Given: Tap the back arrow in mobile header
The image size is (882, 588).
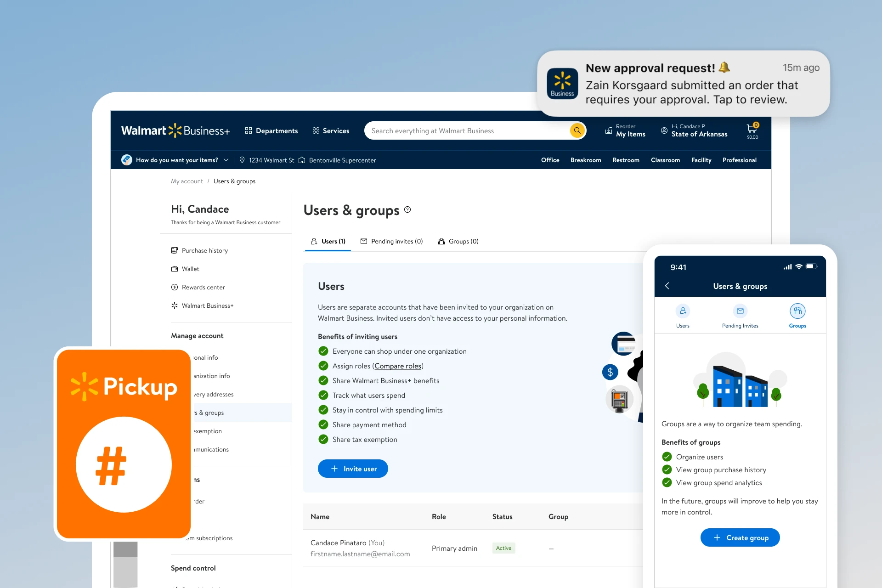Looking at the screenshot, I should [667, 286].
